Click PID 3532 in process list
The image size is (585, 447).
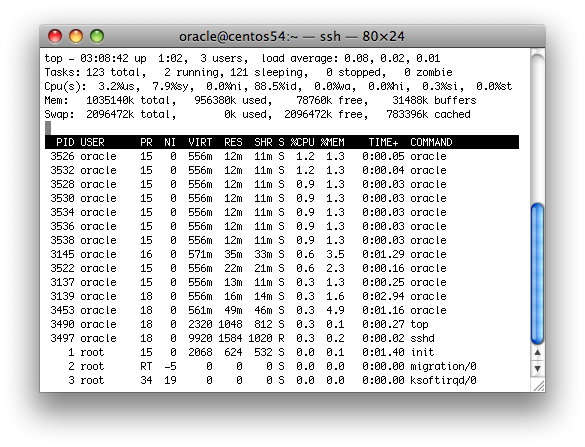coord(62,170)
